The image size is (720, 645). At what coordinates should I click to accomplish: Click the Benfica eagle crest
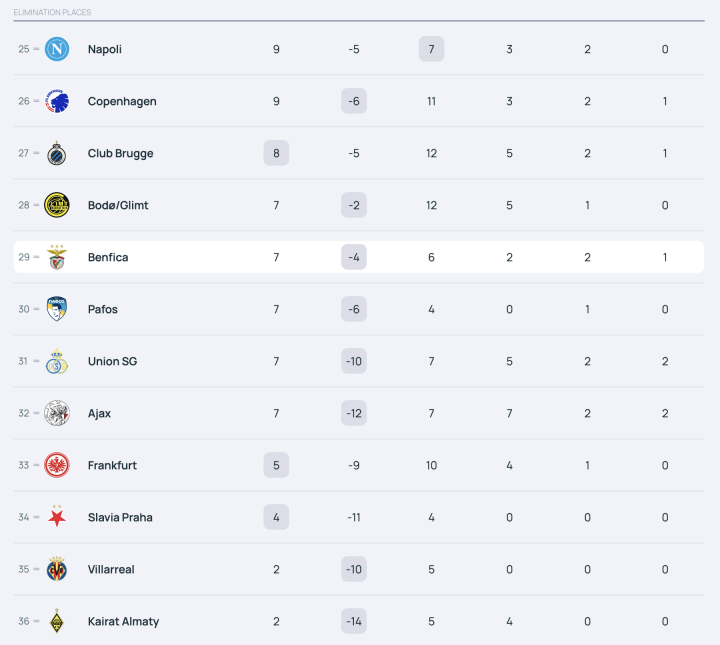[x=57, y=257]
